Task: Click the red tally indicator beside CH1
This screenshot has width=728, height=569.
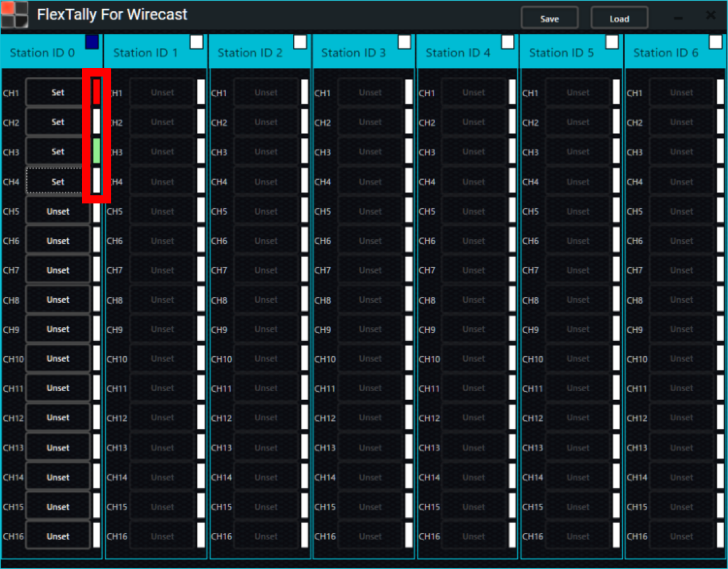Action: [x=96, y=92]
